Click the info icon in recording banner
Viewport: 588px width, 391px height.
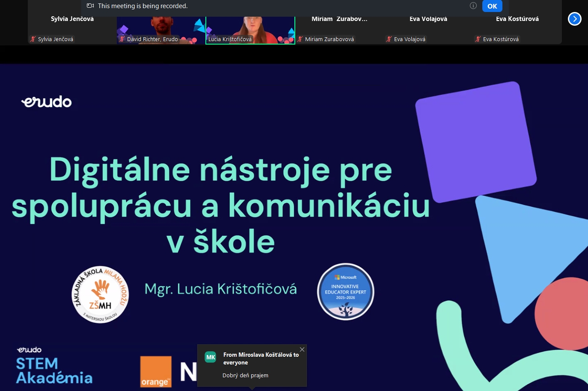[x=473, y=6]
